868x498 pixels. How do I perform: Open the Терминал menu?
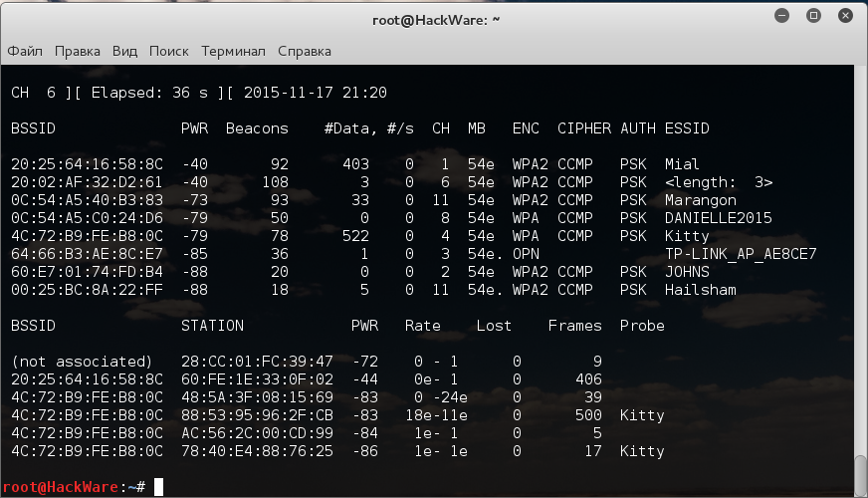click(233, 51)
